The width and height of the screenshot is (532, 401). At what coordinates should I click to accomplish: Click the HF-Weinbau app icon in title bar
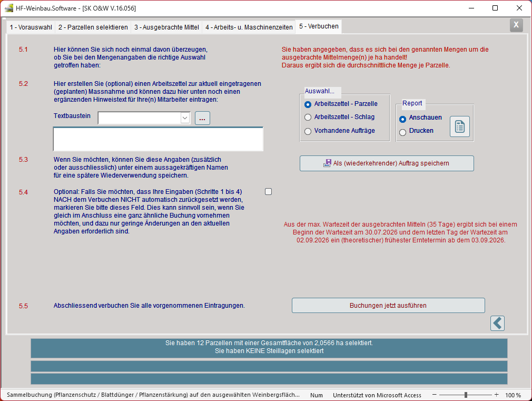[x=9, y=8]
